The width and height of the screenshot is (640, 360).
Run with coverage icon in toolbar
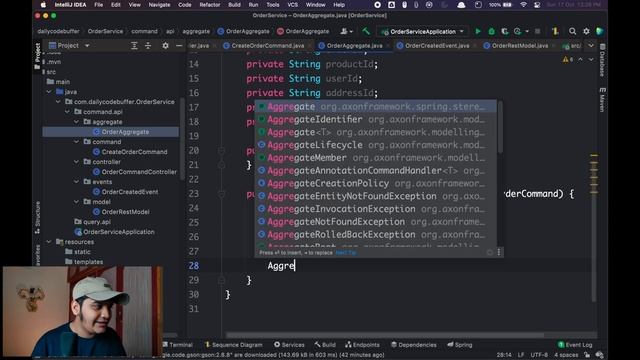point(505,31)
